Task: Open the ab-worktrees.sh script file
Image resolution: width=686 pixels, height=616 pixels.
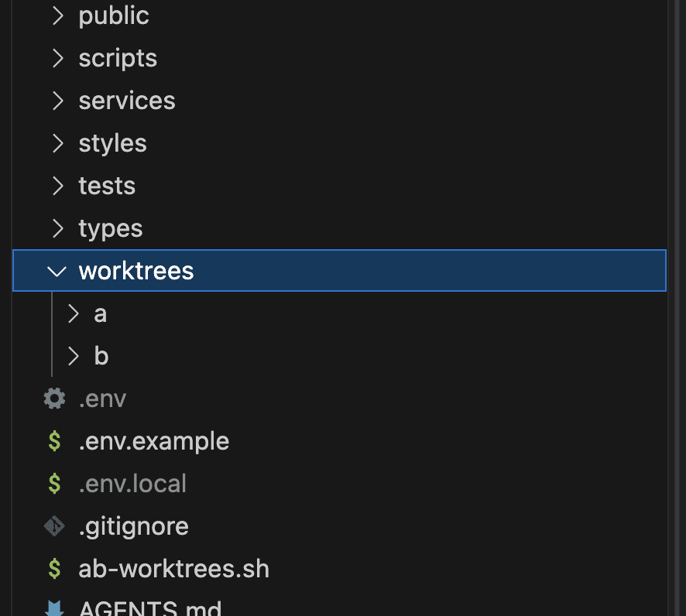Action: [173, 569]
